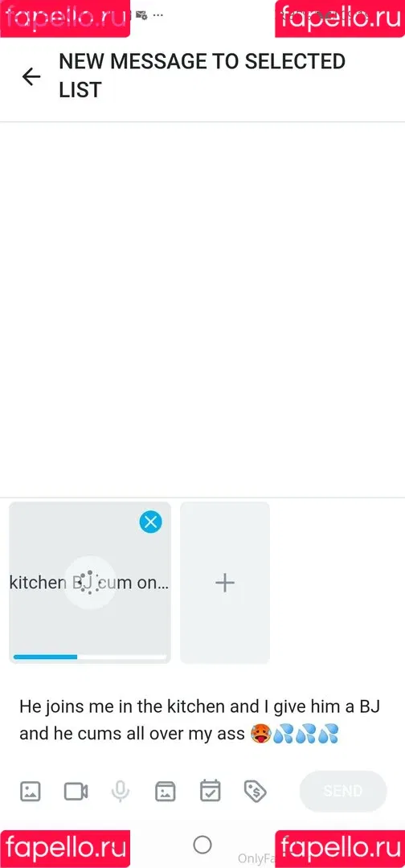Tap the three-dots icon in the status bar
405x868 pixels.
157,15
